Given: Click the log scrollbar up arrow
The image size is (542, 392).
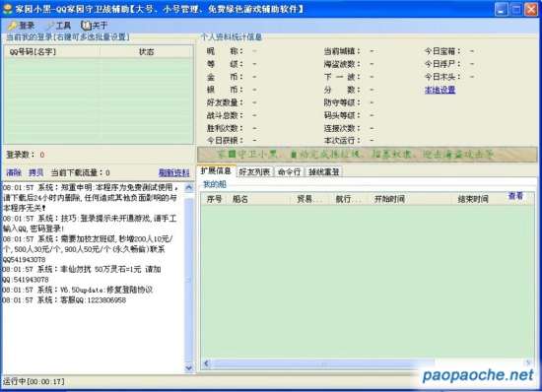Looking at the screenshot, I should (x=189, y=187).
